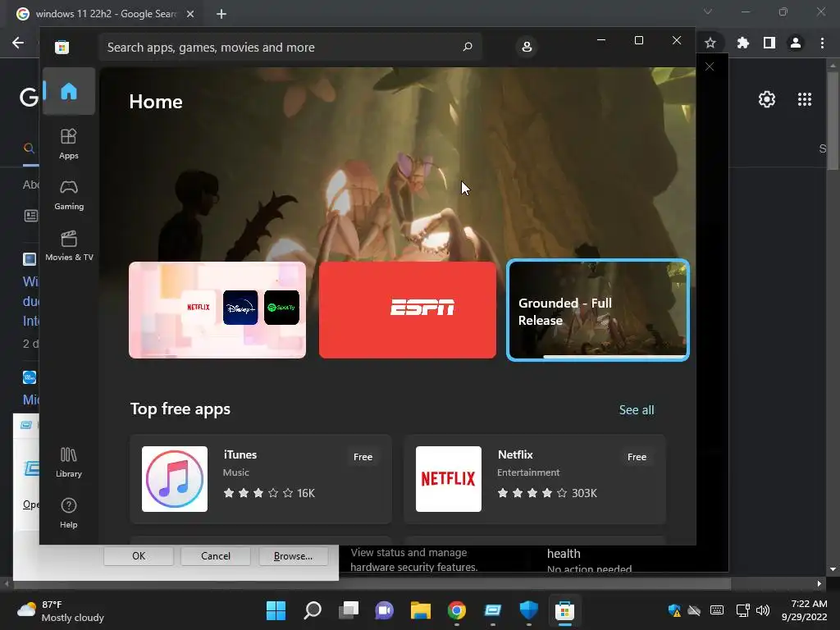Open Chrome tab search chevron
840x630 pixels.
coord(708,11)
